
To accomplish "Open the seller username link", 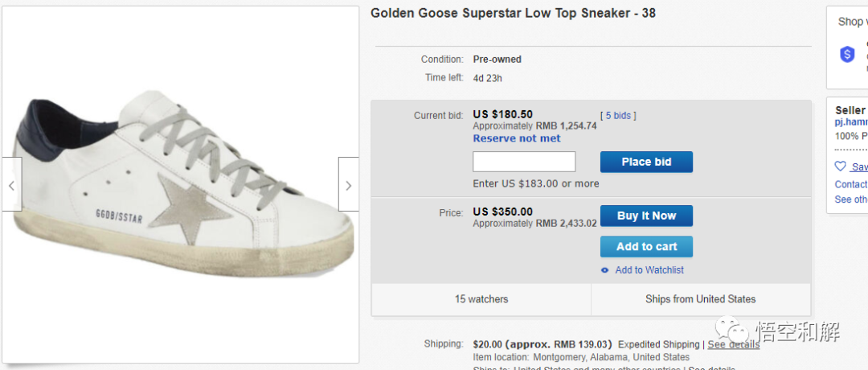I will click(851, 122).
